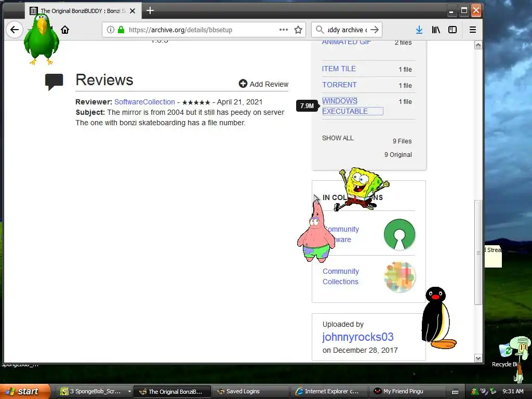532x399 pixels.
Task: Download the ANIMATED GIF files
Action: (x=347, y=42)
